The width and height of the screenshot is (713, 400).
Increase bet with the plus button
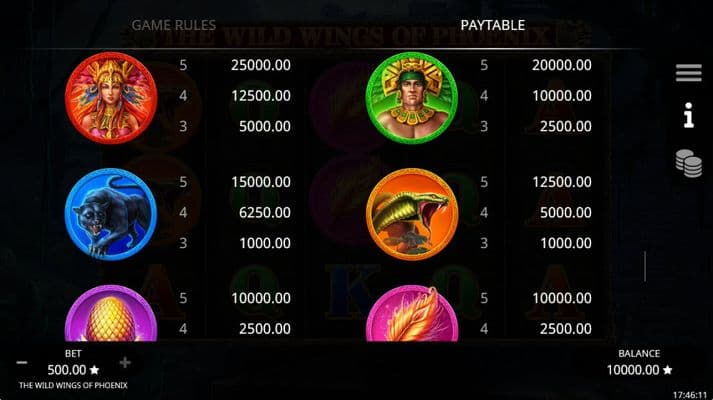click(x=125, y=362)
